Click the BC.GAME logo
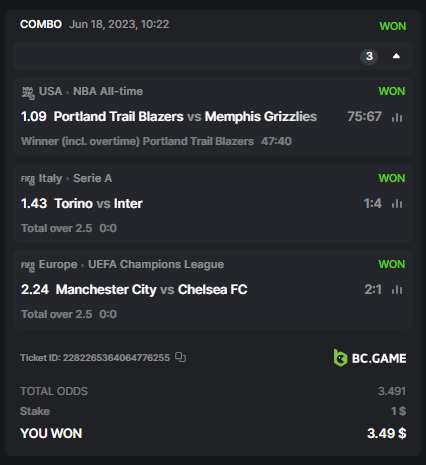This screenshot has height=465, width=426. (370, 358)
